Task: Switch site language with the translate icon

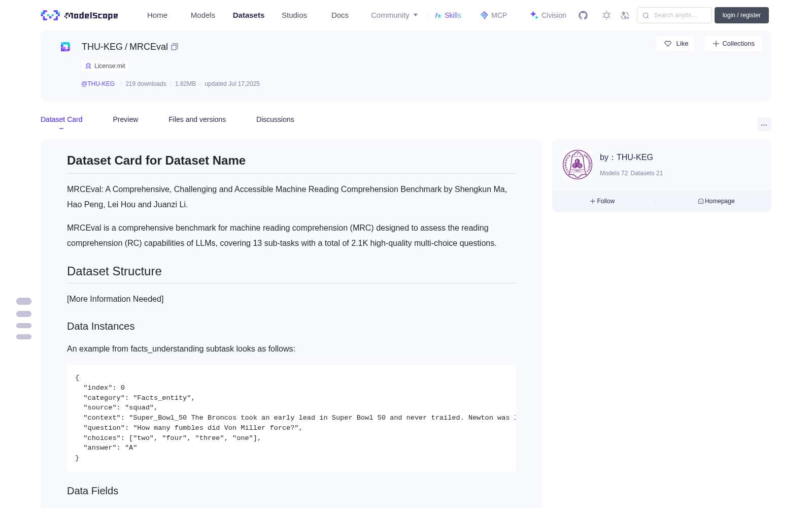Action: tap(625, 15)
